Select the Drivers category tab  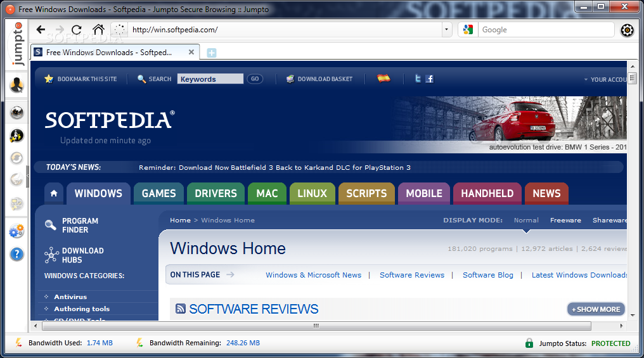click(x=216, y=193)
